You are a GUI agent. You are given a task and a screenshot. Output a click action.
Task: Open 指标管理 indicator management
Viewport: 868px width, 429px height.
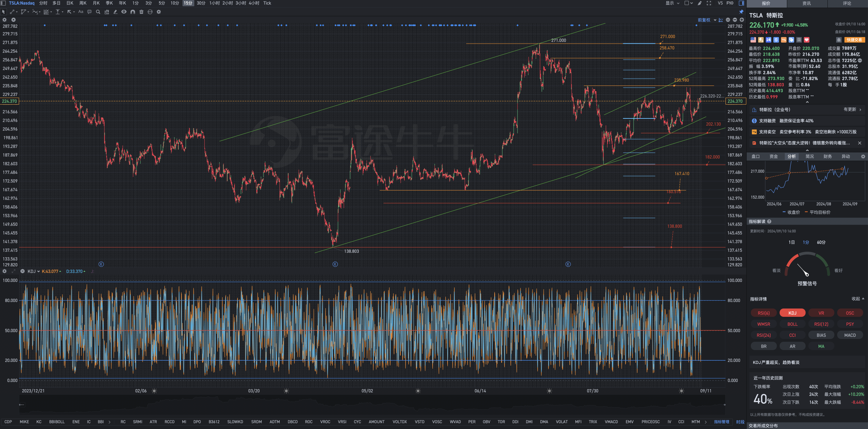pyautogui.click(x=722, y=422)
